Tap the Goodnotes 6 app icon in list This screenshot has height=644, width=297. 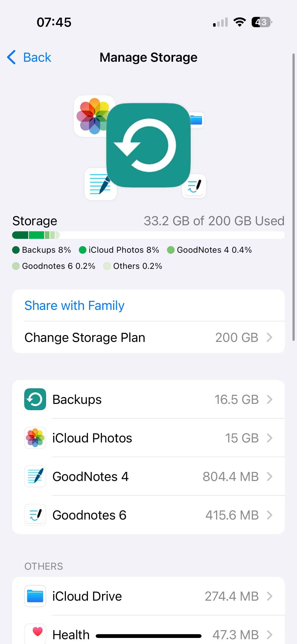click(x=35, y=515)
